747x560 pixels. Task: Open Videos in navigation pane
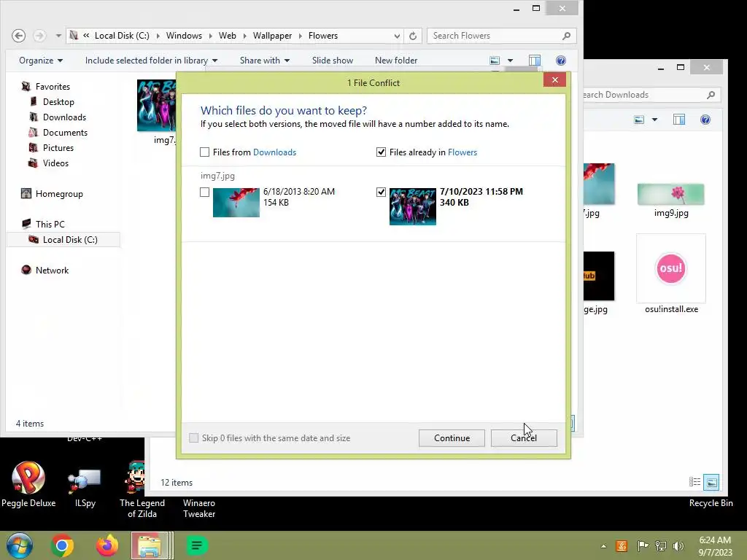(55, 163)
